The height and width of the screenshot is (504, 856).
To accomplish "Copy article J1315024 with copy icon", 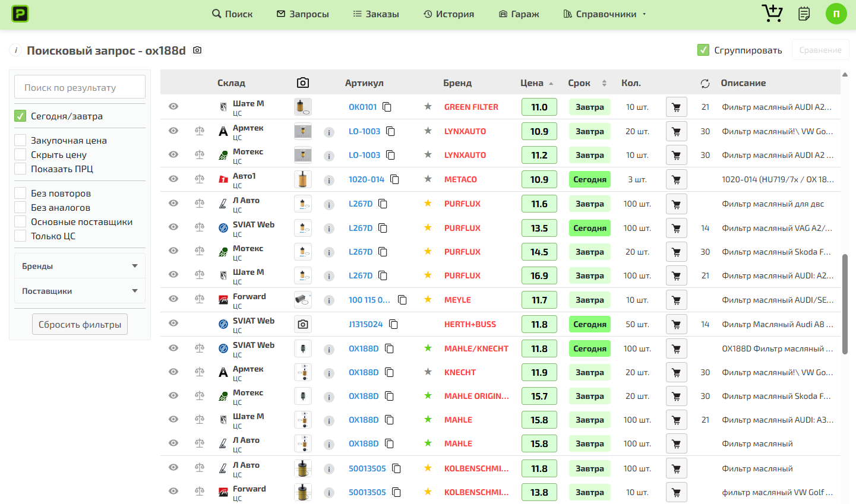I will (x=393, y=324).
